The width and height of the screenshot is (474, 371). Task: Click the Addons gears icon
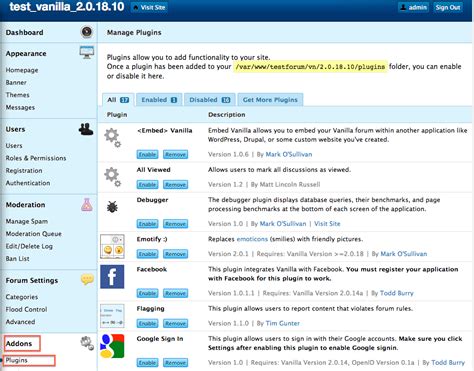pos(87,343)
